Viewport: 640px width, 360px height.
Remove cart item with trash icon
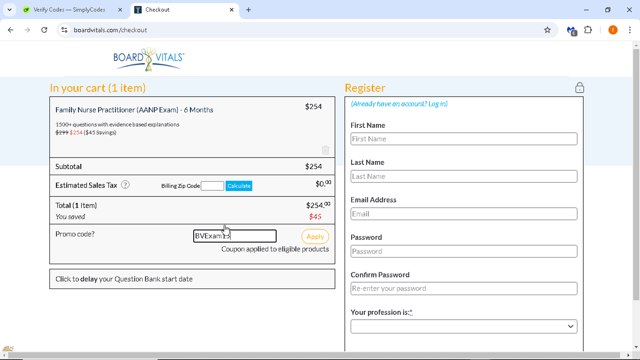[325, 150]
